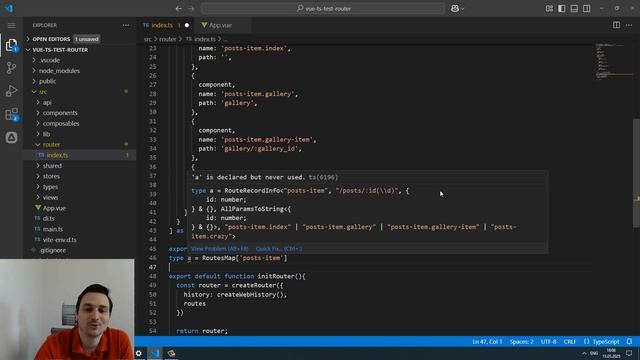
Task: Open the Explorer view in activity bar
Action: (11, 45)
